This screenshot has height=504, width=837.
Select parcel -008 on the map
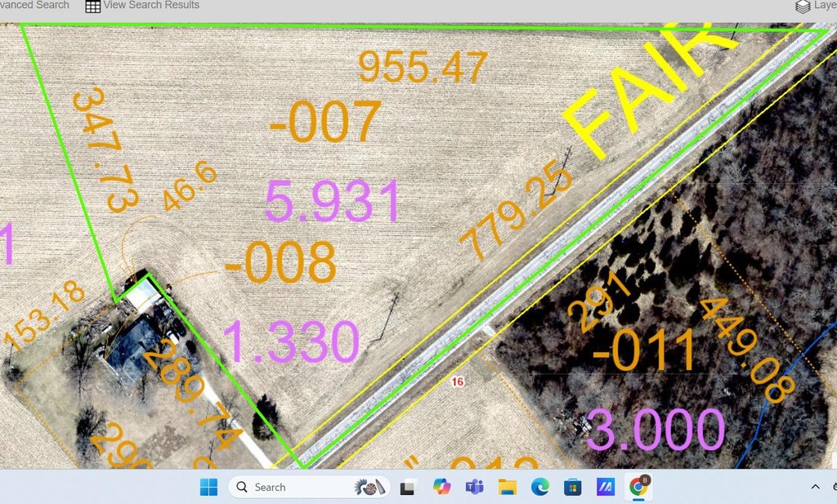(x=280, y=262)
